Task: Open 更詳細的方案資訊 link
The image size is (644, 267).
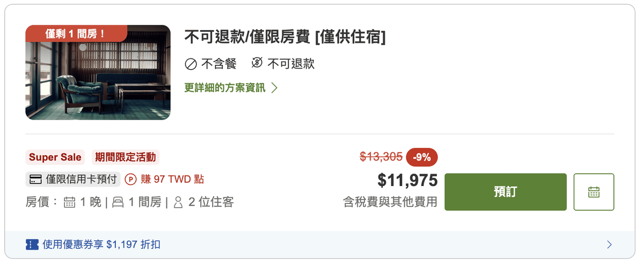Action: click(x=225, y=87)
